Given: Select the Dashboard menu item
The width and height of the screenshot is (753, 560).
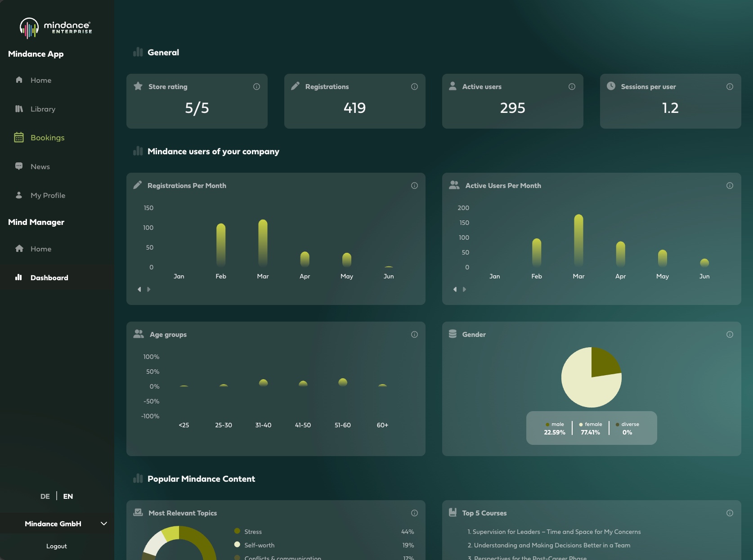Looking at the screenshot, I should pyautogui.click(x=49, y=278).
